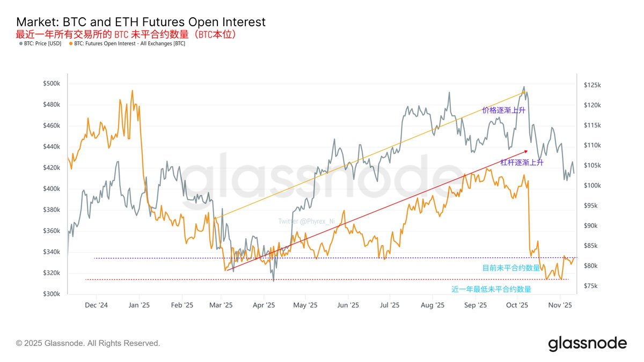Click the red arrowhead of the leverage trendline

528,152
